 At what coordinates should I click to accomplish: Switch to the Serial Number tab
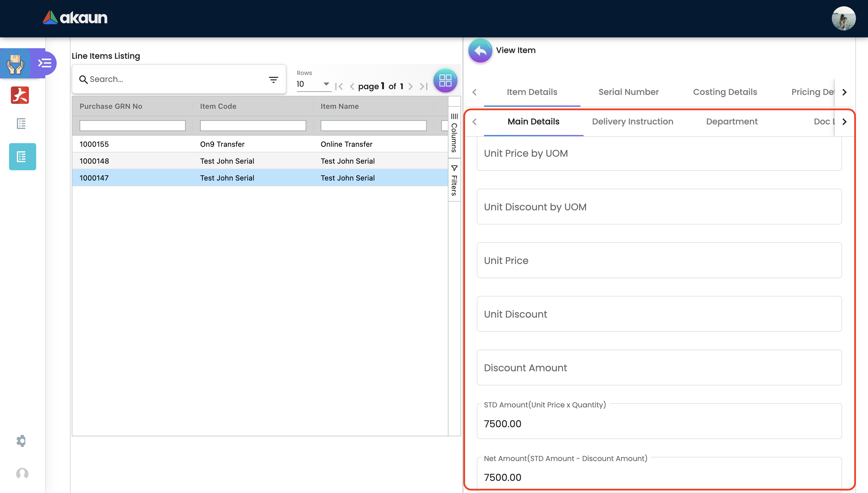[628, 92]
